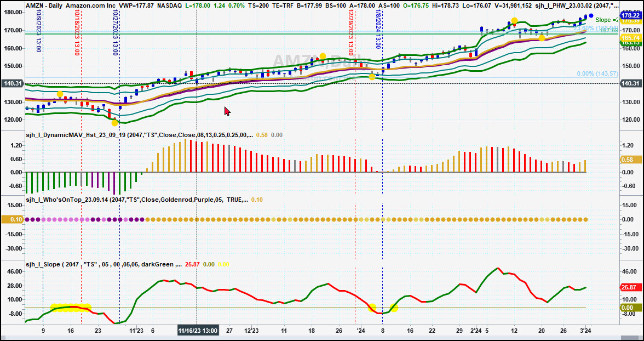
Task: Click the 2'24 date label on time axis
Action: tap(475, 330)
